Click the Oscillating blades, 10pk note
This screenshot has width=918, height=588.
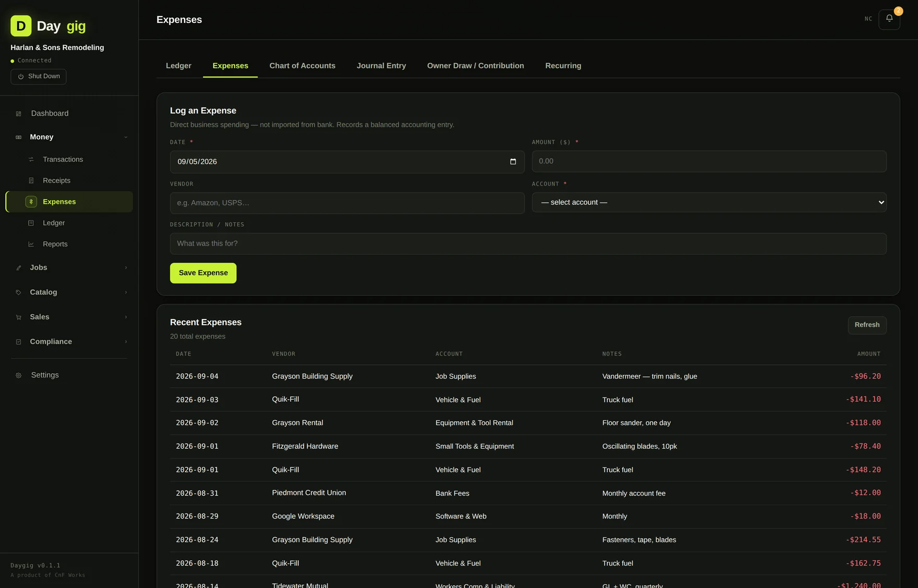[x=639, y=446]
